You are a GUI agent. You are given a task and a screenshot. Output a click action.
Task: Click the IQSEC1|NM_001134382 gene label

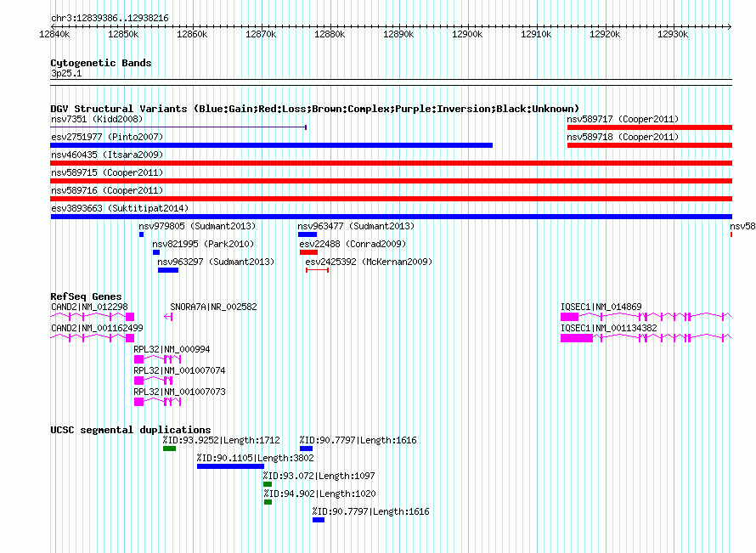609,329
